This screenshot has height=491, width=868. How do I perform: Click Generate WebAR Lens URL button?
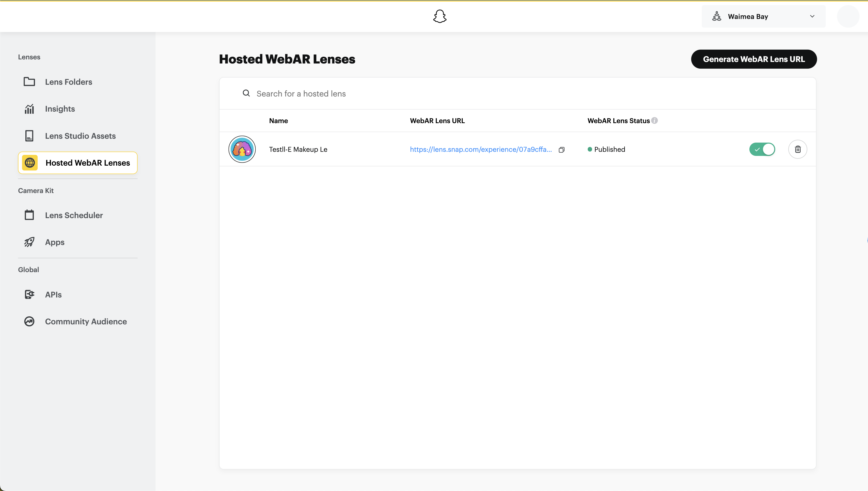point(753,59)
